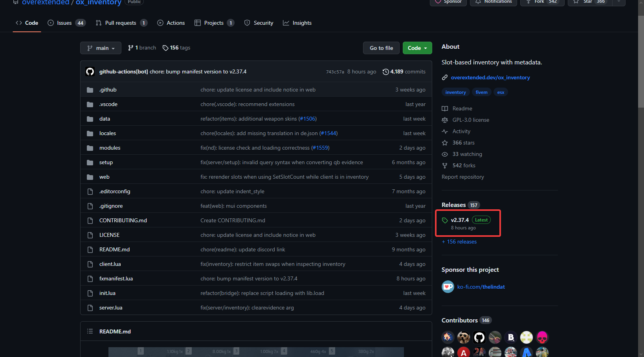Open the Security tab
The width and height of the screenshot is (644, 357).
pos(259,23)
